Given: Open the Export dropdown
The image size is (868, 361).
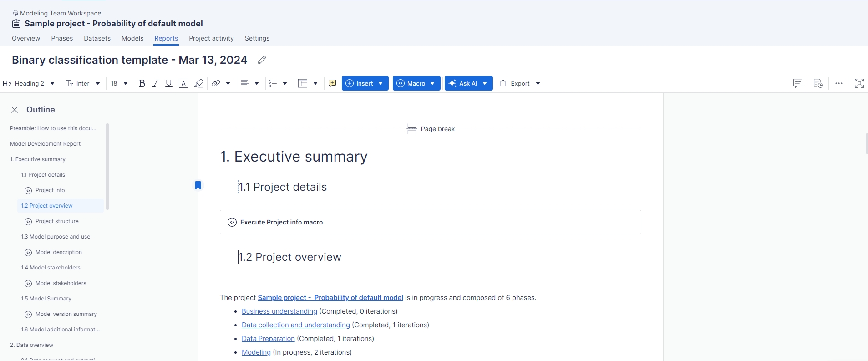Looking at the screenshot, I should click(x=520, y=83).
